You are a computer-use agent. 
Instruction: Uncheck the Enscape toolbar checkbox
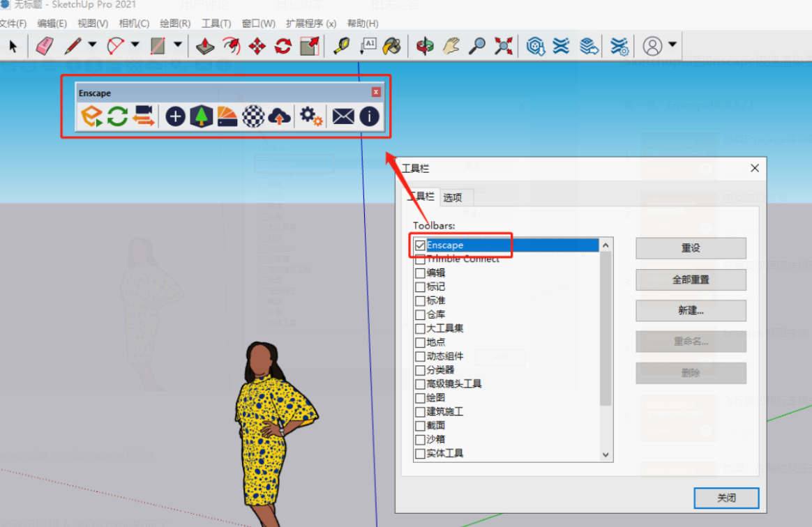[x=420, y=245]
